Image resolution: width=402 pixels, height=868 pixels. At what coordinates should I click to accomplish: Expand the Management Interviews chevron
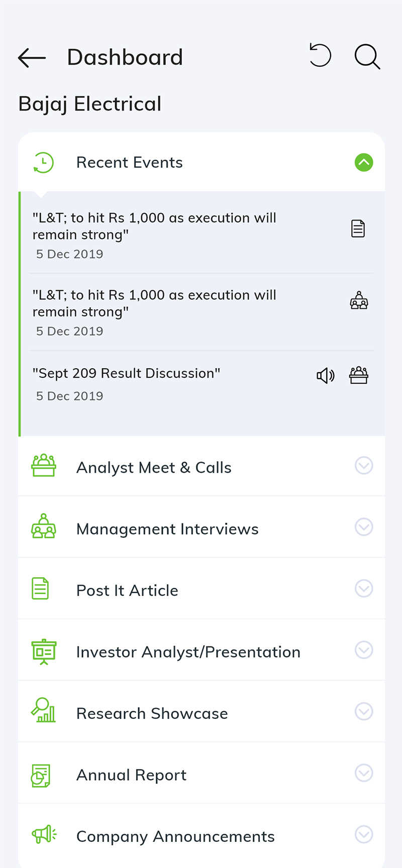point(364,527)
